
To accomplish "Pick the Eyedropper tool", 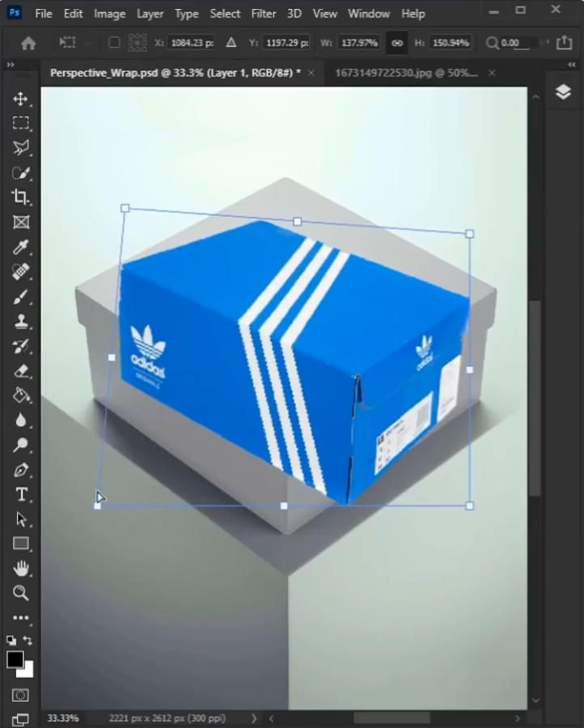I will 20,247.
